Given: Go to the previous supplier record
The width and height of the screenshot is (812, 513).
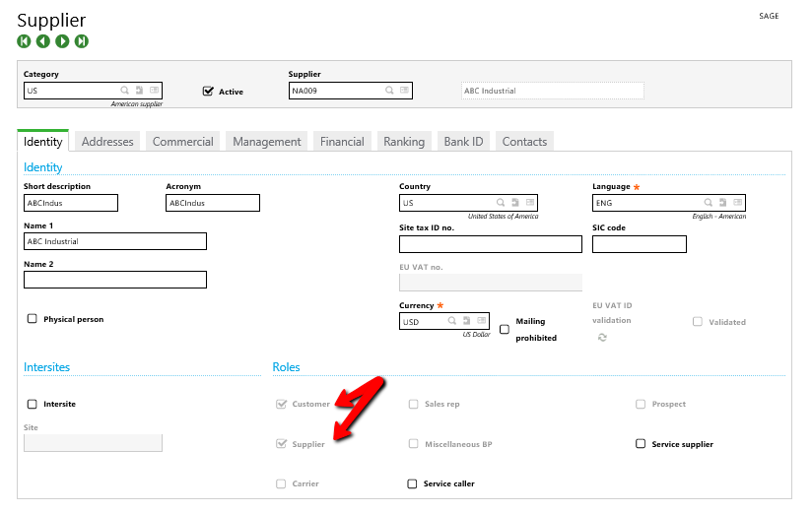Looking at the screenshot, I should [43, 41].
